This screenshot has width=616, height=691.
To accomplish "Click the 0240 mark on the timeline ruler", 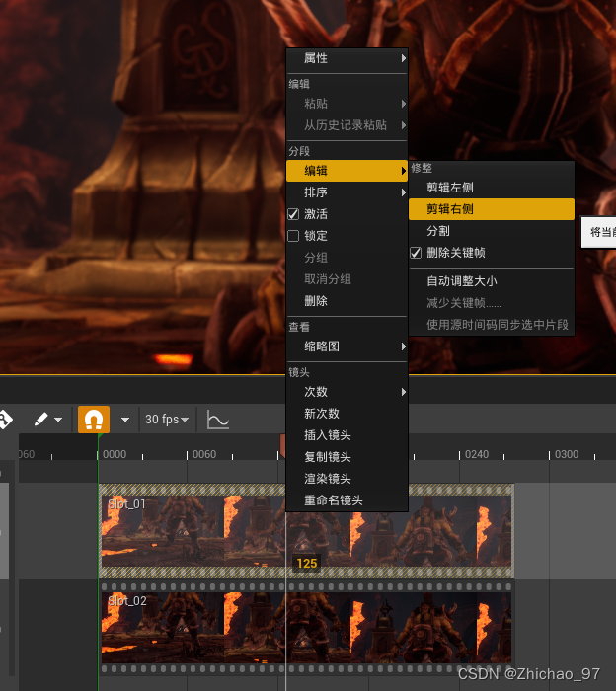I will [477, 454].
